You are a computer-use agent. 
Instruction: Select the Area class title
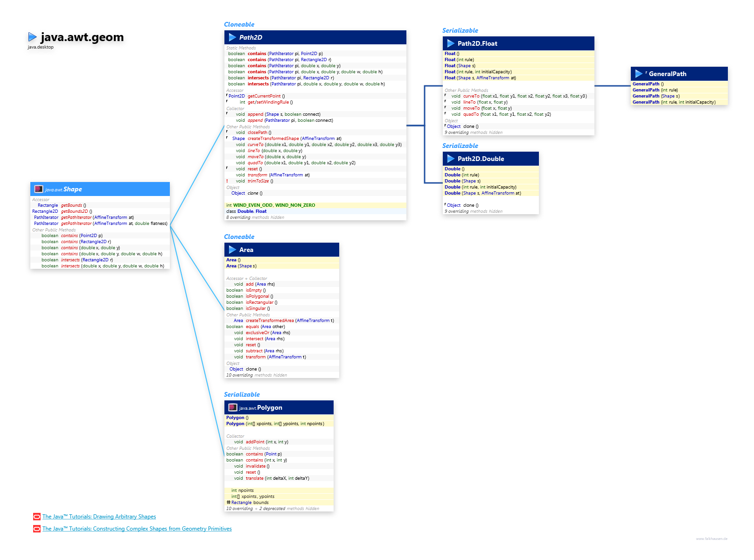[246, 250]
